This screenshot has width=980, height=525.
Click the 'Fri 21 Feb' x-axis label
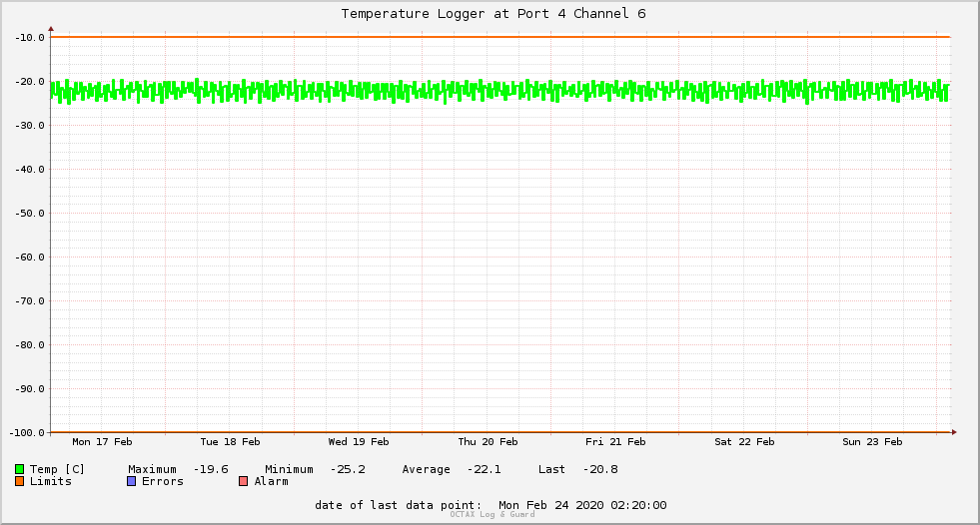(615, 442)
